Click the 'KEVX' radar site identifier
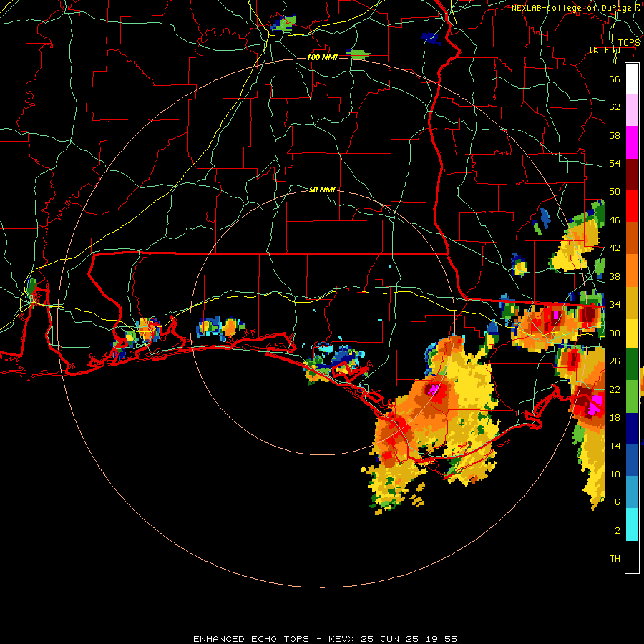644x644 pixels. pyautogui.click(x=343, y=639)
